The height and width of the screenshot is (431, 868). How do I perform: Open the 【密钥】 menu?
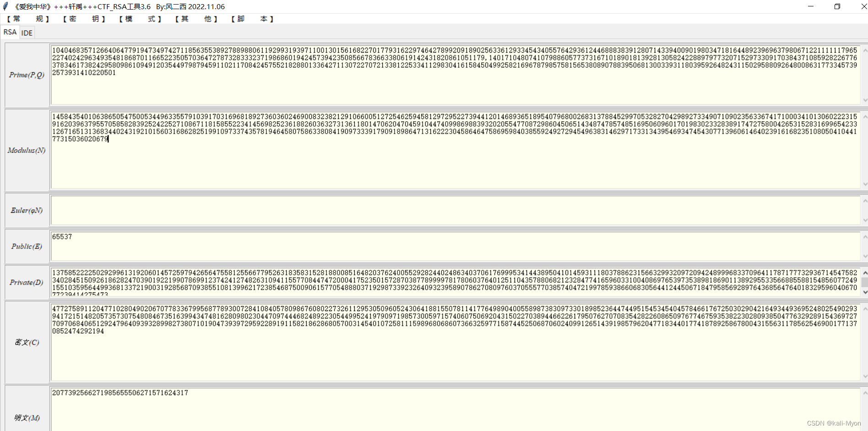click(84, 19)
